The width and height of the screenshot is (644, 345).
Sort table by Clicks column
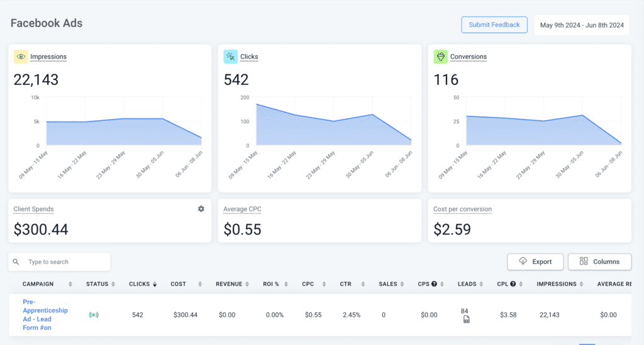click(155, 284)
